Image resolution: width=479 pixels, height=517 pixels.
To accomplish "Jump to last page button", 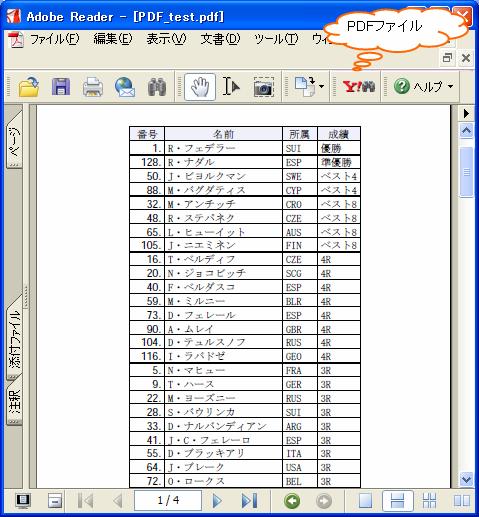I will 250,500.
